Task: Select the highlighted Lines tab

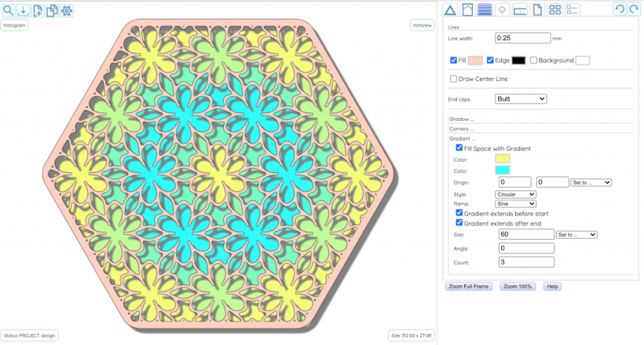Action: pyautogui.click(x=485, y=10)
